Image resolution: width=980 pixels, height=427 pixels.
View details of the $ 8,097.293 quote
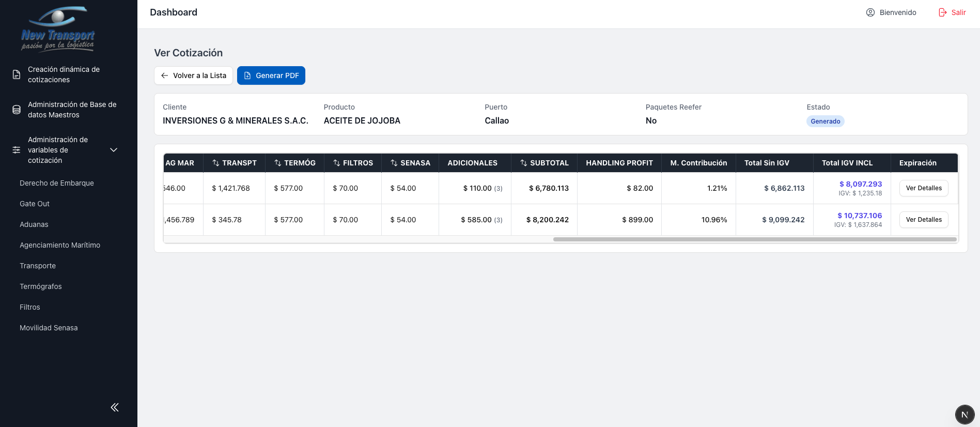[x=923, y=188]
